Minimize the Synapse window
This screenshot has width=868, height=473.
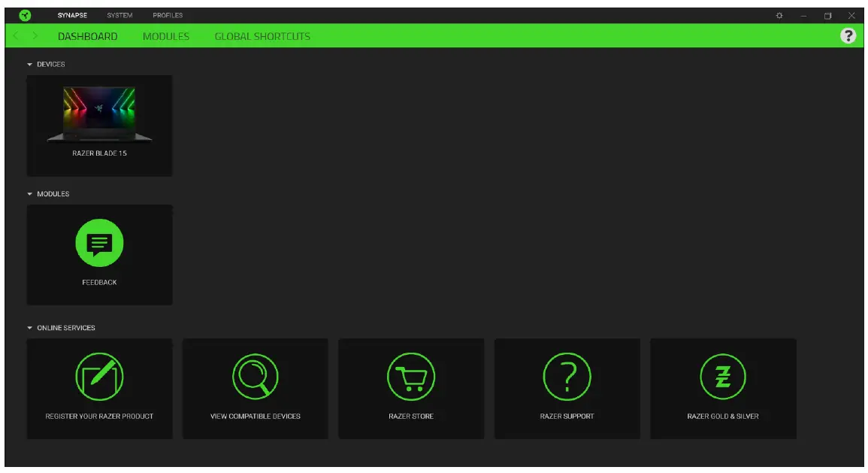pos(804,16)
